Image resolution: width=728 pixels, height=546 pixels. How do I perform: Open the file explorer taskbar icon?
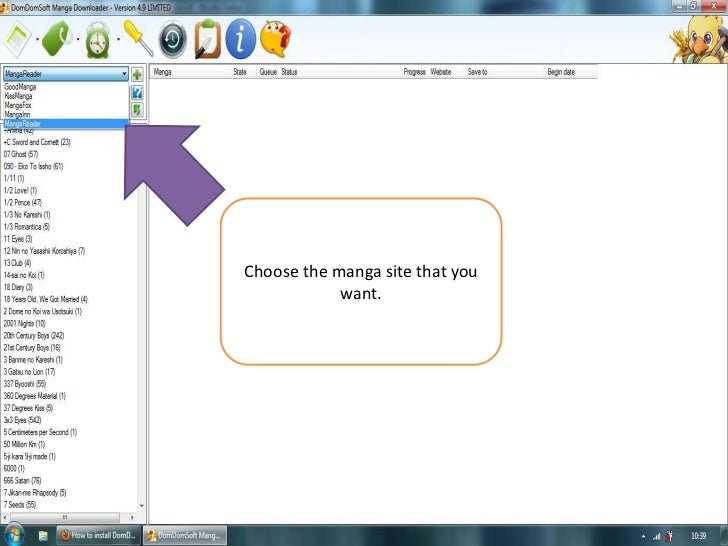coord(43,535)
